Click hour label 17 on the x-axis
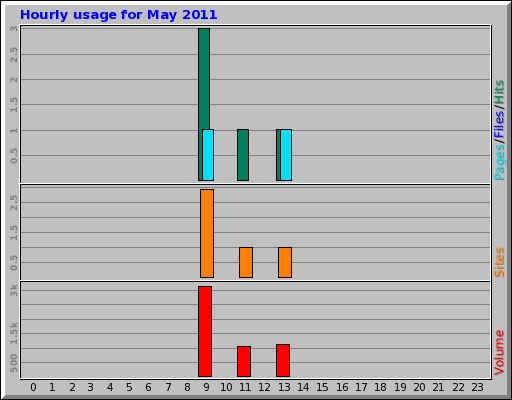 pyautogui.click(x=361, y=387)
